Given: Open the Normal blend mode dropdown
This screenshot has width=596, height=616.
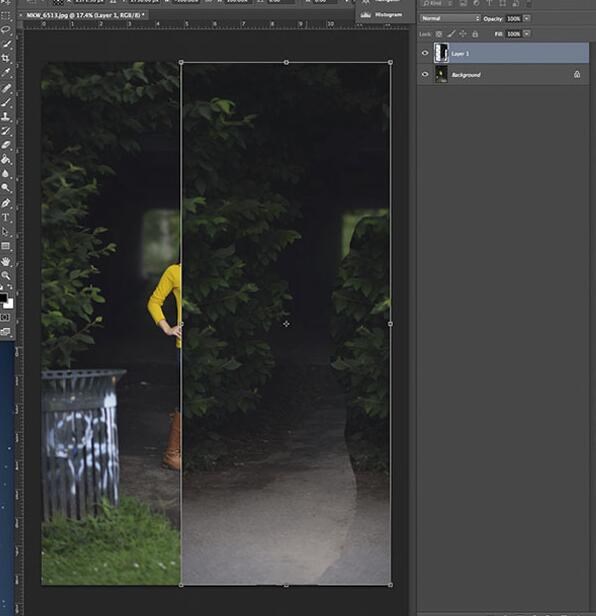Looking at the screenshot, I should point(450,18).
